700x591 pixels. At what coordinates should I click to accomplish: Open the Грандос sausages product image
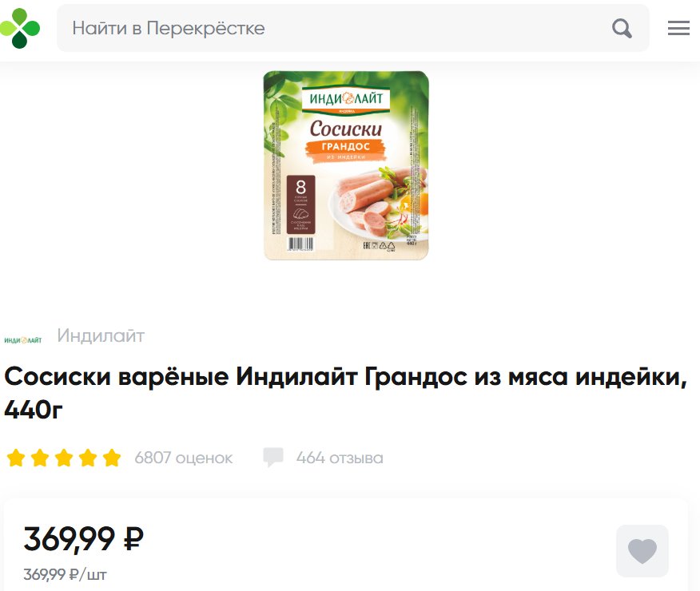click(347, 165)
